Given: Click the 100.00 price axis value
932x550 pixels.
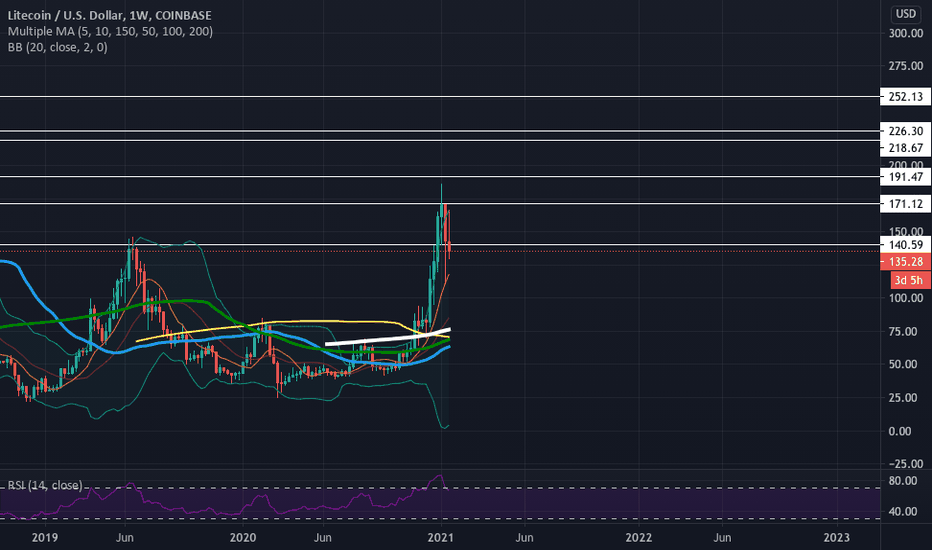Looking at the screenshot, I should 906,298.
